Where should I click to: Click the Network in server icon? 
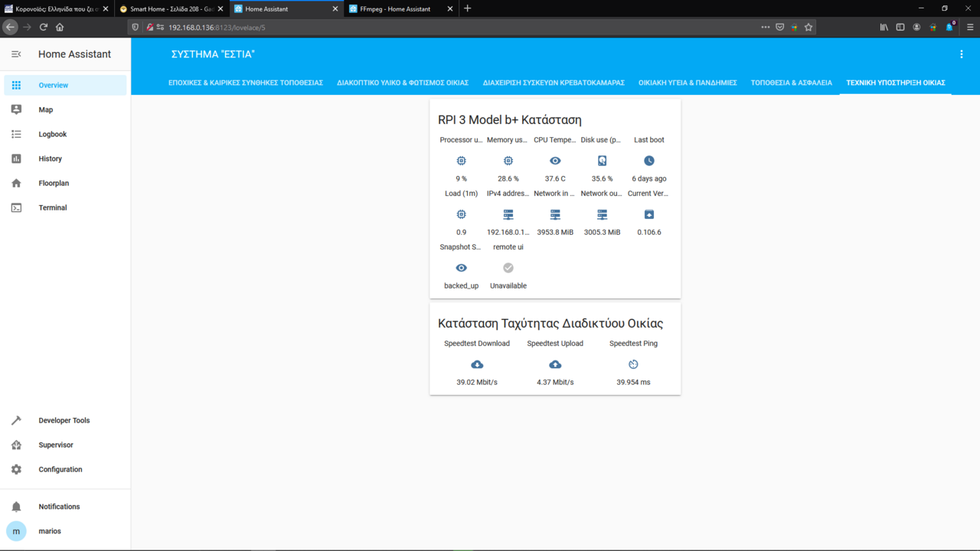555,214
